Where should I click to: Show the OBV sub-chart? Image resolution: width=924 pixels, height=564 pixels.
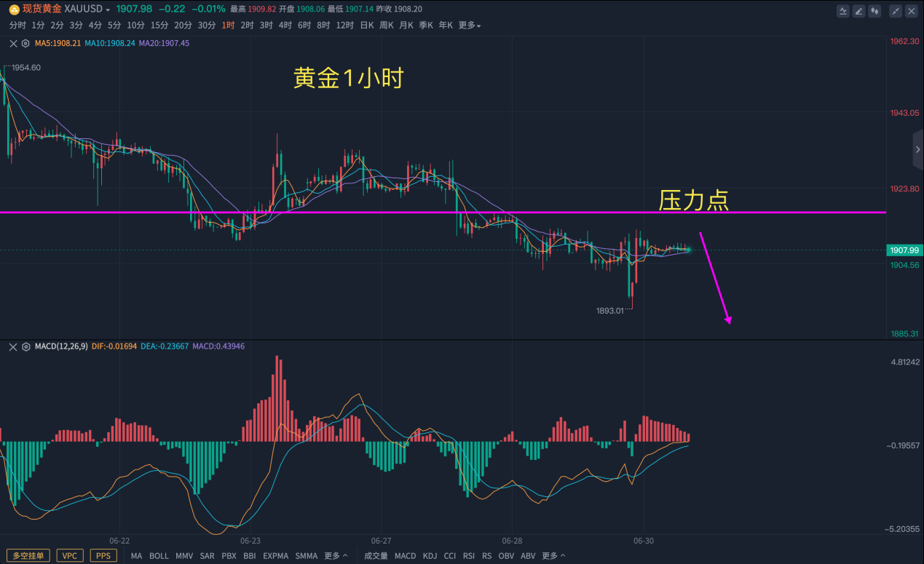coord(506,556)
